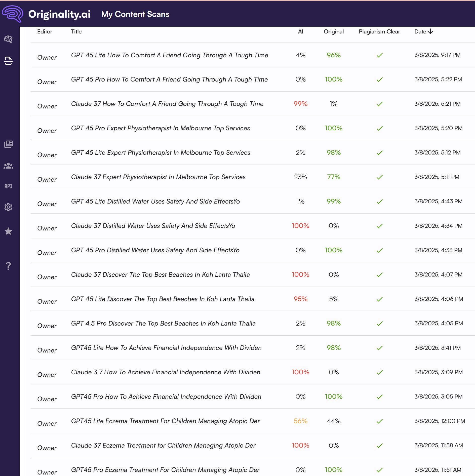The height and width of the screenshot is (476, 475).
Task: Click the My Content Scans heading
Action: 135,14
